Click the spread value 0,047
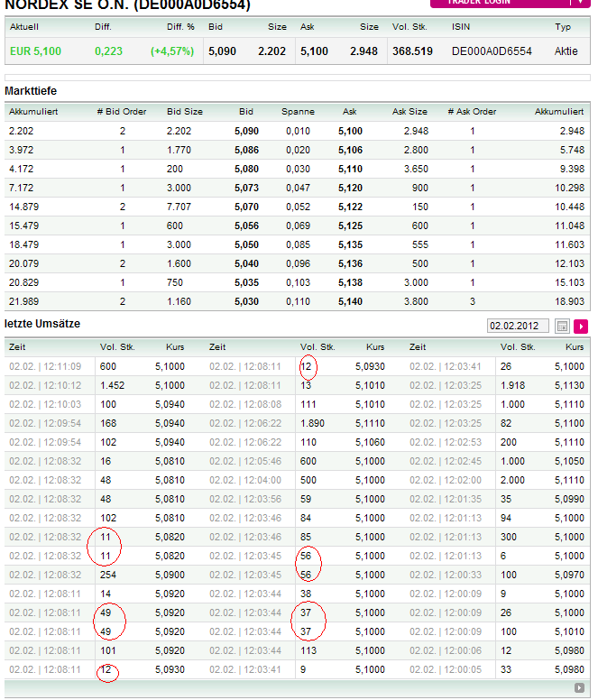Screen dimensions: 598x700 pos(299,188)
